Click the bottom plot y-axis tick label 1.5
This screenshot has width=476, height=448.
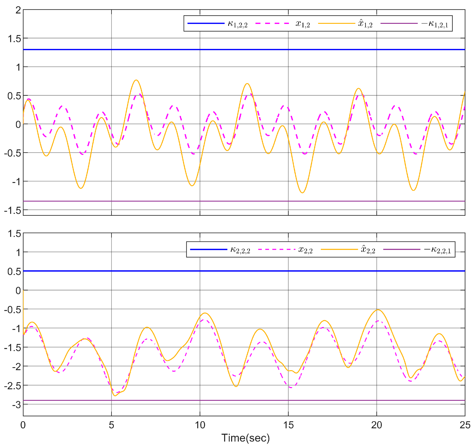14,234
